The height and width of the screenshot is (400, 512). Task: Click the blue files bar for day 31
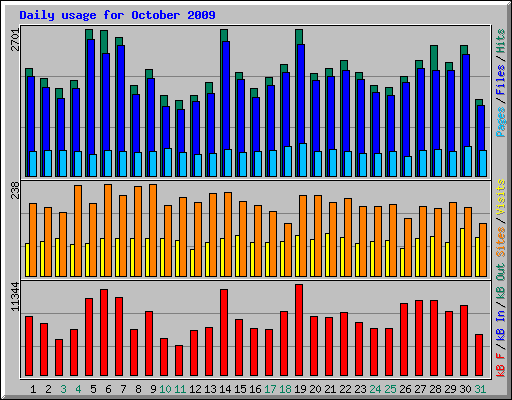click(x=481, y=128)
